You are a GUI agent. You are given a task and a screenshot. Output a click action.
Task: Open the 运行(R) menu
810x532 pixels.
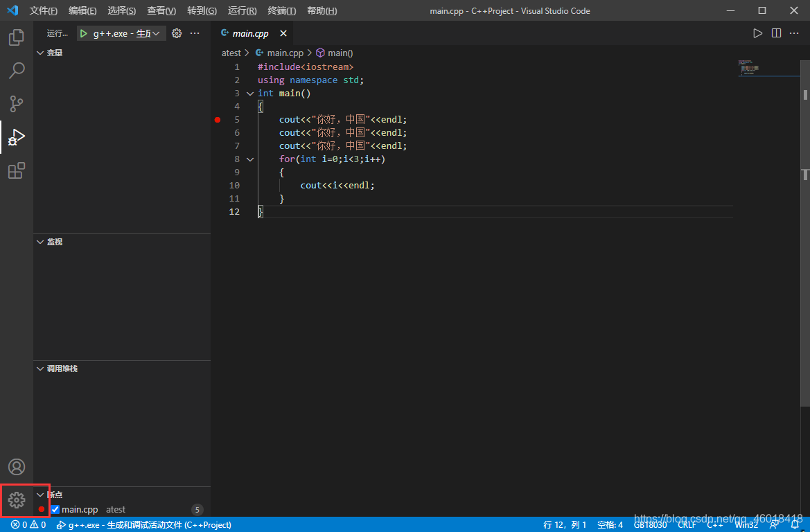(243, 11)
